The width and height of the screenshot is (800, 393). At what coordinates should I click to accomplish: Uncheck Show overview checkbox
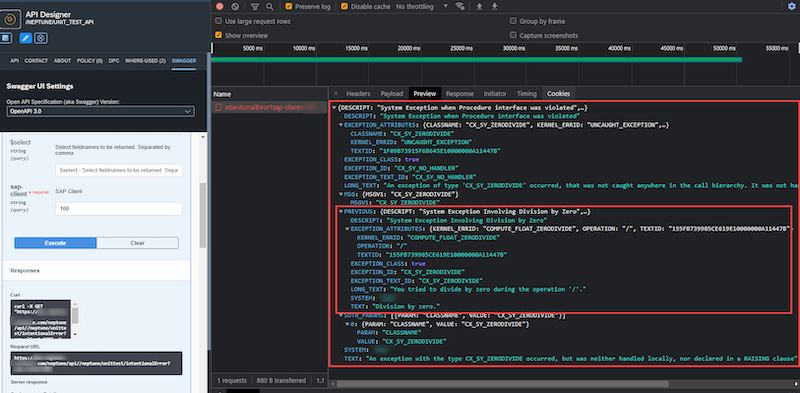[x=218, y=35]
